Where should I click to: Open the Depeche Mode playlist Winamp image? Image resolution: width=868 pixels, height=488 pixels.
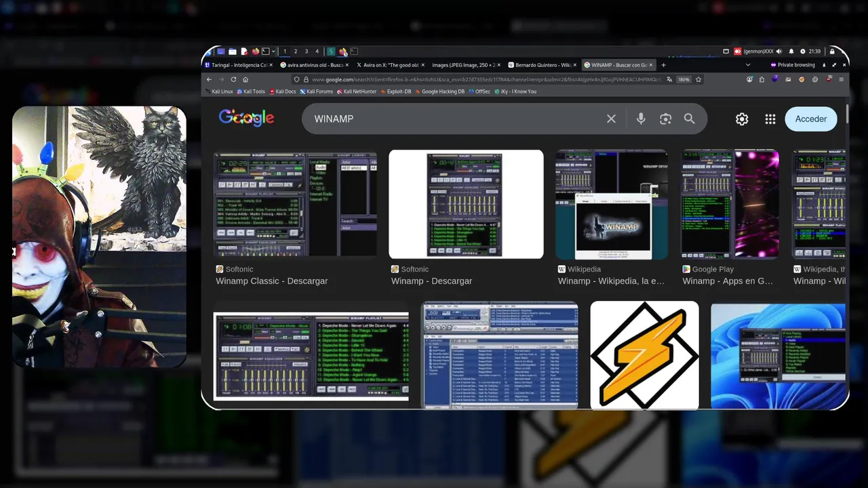coord(311,357)
